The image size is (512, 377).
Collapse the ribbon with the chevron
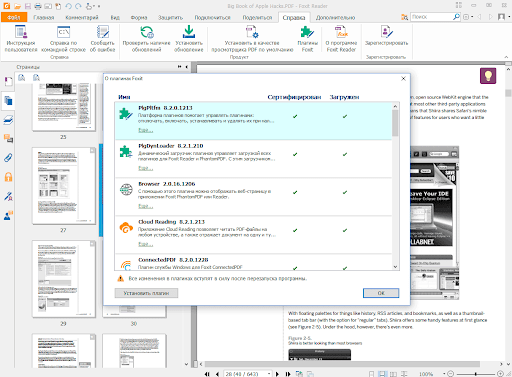506,57
